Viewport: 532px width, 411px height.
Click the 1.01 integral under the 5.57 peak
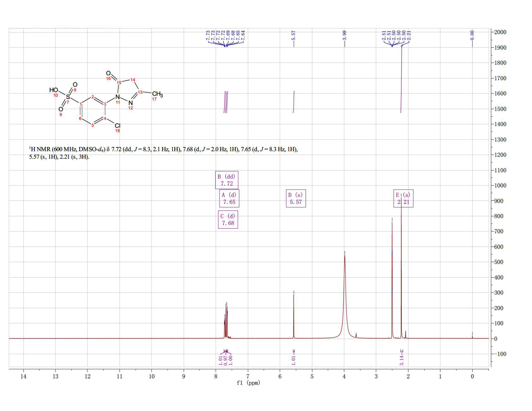click(x=293, y=360)
